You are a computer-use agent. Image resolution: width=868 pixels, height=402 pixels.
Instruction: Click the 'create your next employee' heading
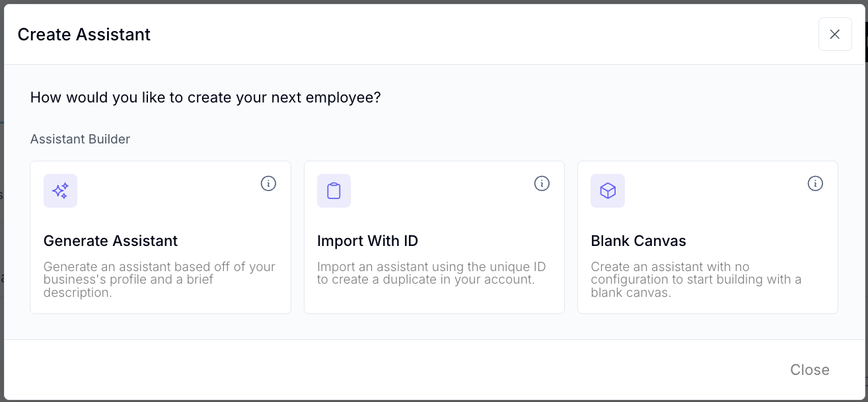click(205, 98)
